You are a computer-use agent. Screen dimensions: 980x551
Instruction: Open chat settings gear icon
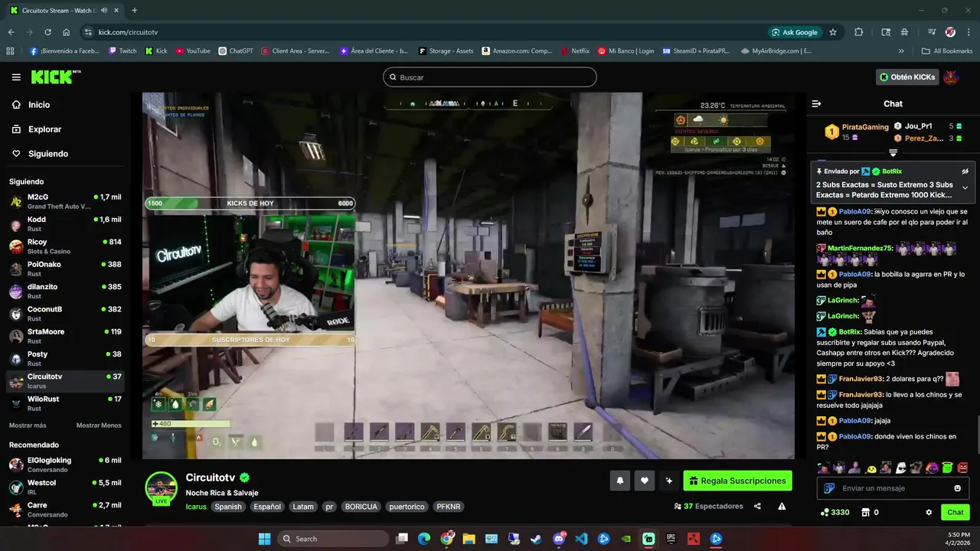pos(929,512)
